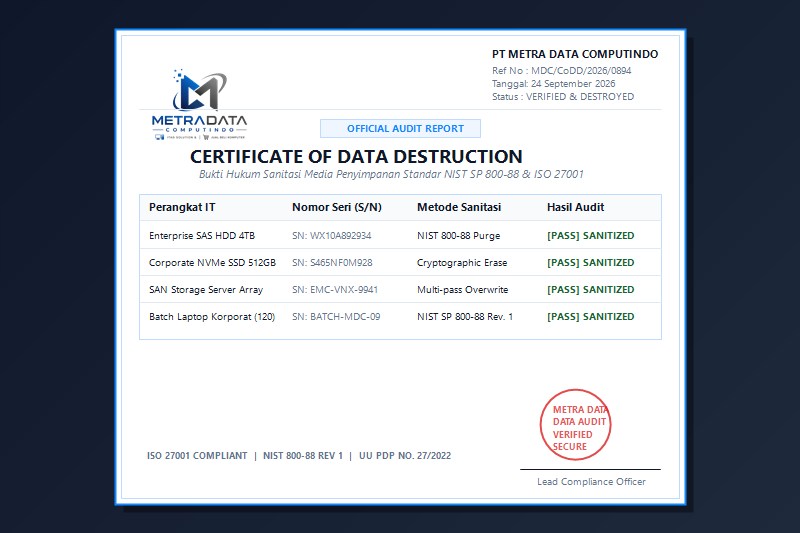Click the Hasil Audit column header

point(576,207)
